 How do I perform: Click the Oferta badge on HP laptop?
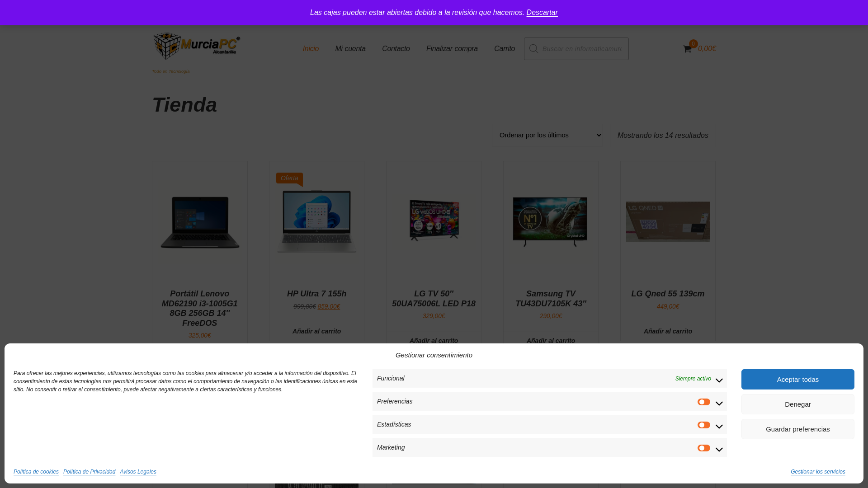(x=289, y=178)
